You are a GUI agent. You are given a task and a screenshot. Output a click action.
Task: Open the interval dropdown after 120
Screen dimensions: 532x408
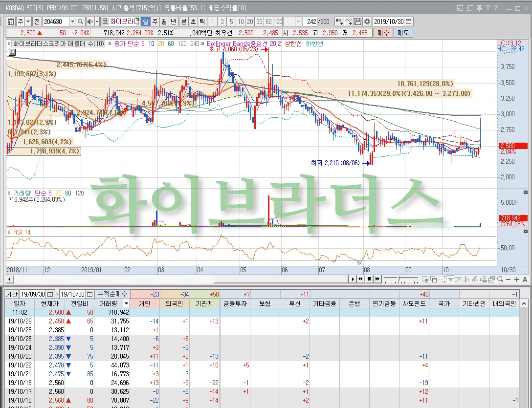point(298,21)
